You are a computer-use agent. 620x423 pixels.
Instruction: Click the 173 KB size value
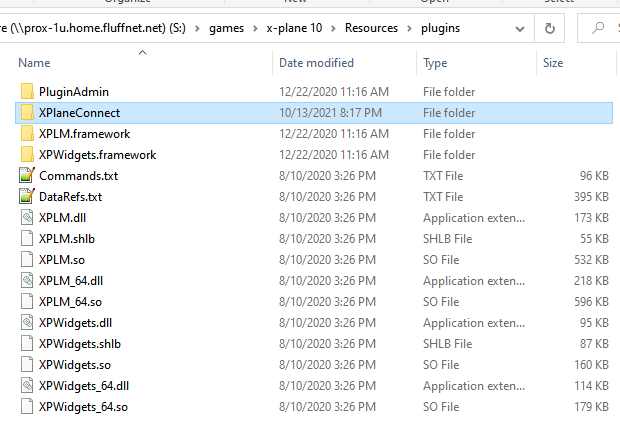591,217
